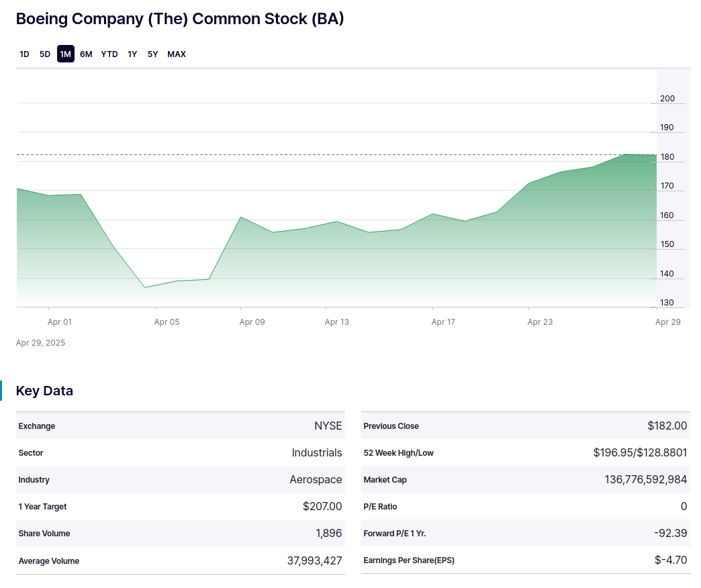The height and width of the screenshot is (588, 701).
Task: Click the Sector row label
Action: (31, 452)
